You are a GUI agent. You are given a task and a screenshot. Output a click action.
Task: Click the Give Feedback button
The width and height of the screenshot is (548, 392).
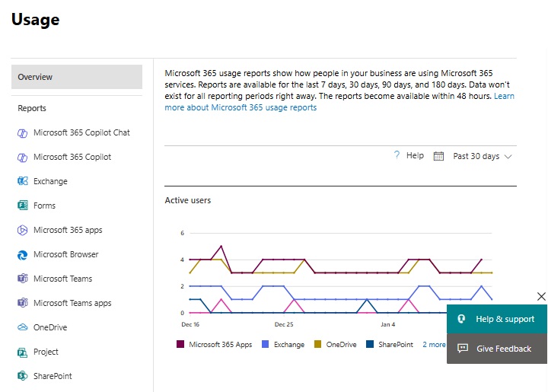pyautogui.click(x=496, y=349)
